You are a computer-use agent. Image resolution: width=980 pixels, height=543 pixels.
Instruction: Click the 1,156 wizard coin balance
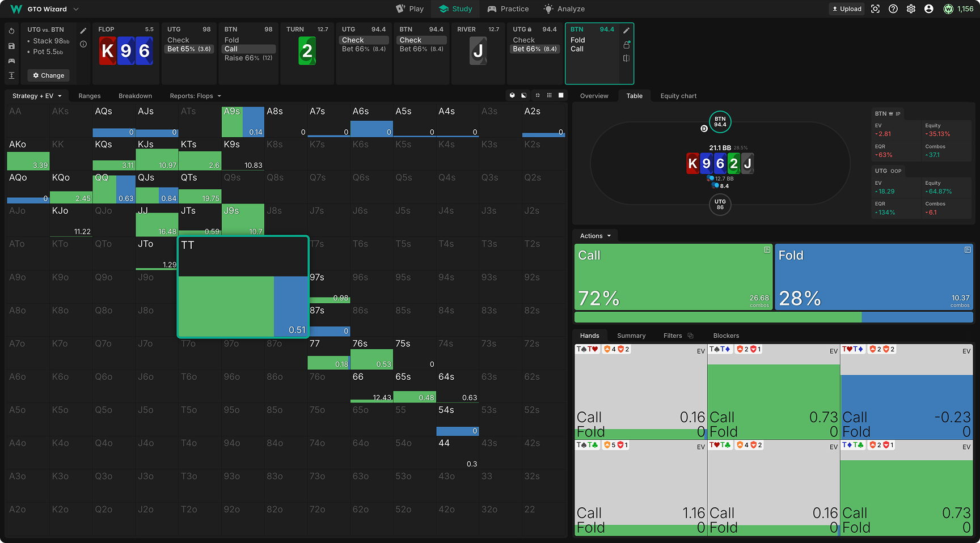coord(958,9)
